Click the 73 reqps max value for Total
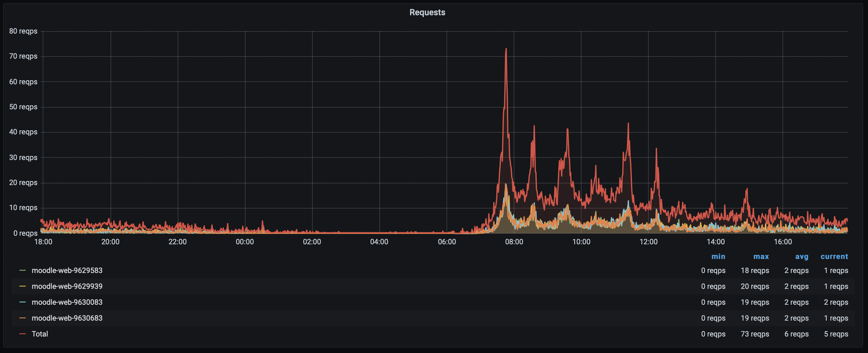 point(754,334)
